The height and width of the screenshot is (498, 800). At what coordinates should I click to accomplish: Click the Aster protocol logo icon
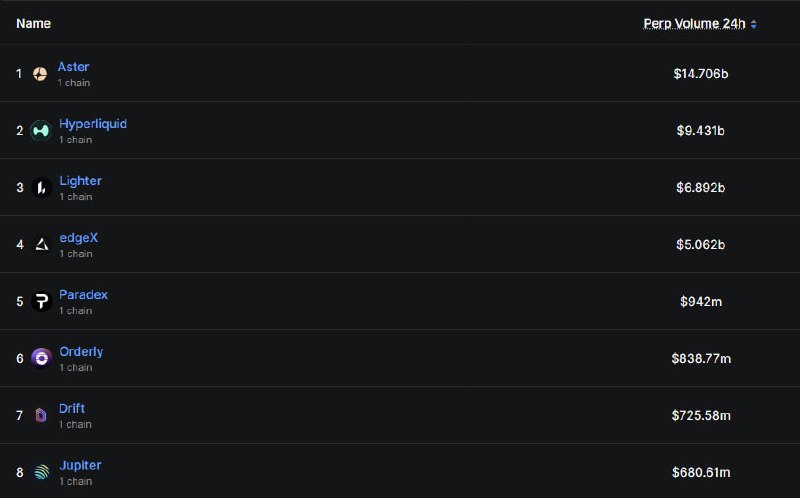(40, 74)
